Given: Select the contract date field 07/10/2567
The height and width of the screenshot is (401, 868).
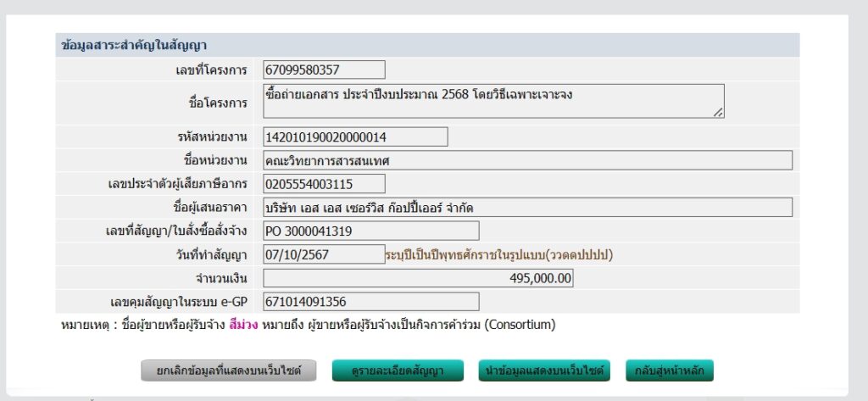Looking at the screenshot, I should point(324,254).
